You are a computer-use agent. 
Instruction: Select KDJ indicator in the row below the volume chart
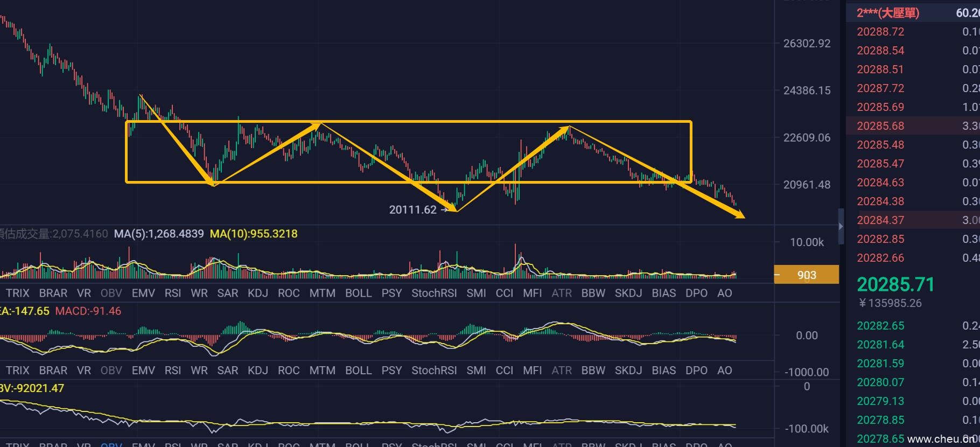click(258, 293)
